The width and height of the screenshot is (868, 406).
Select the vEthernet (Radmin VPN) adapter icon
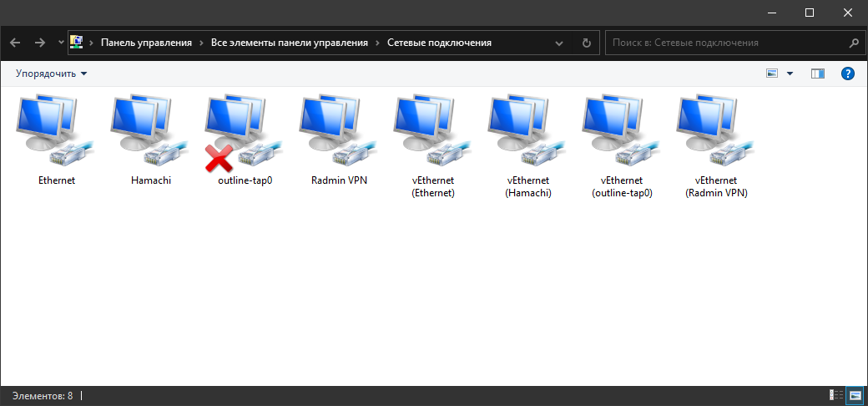[x=714, y=130]
